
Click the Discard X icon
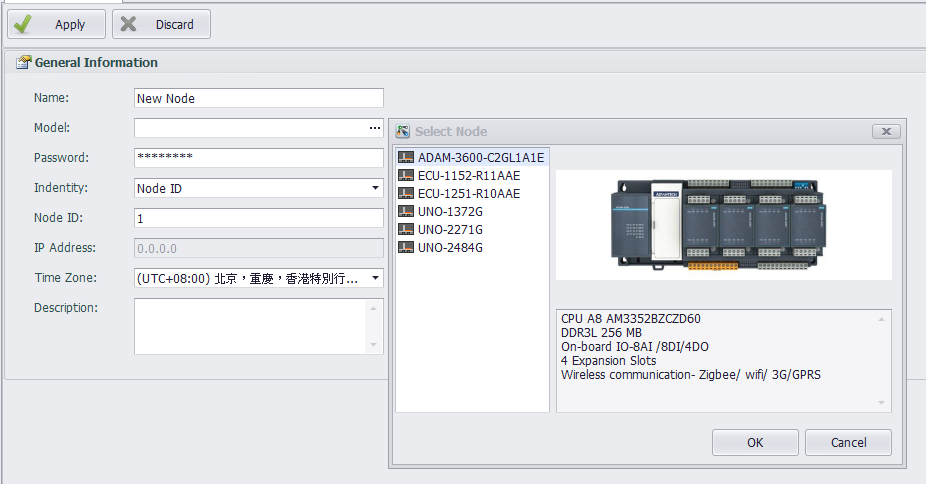click(x=128, y=24)
